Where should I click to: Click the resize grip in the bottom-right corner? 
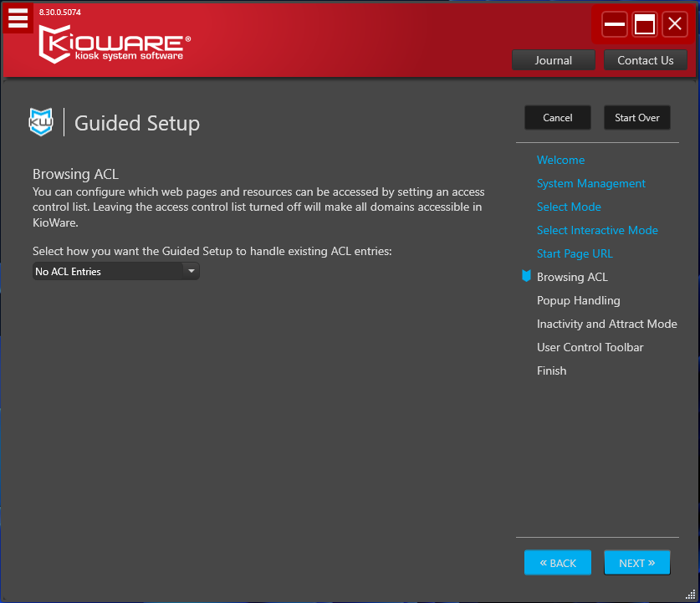692,595
